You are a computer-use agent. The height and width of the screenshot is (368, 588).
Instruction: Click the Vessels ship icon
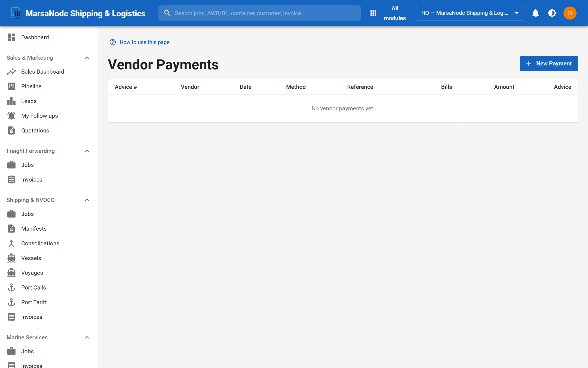pyautogui.click(x=11, y=258)
